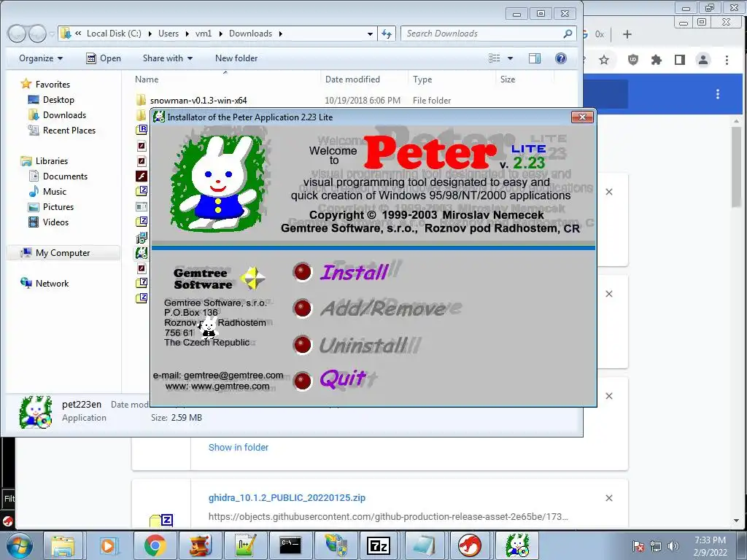Go back with Explorer's Back arrow button

click(17, 34)
